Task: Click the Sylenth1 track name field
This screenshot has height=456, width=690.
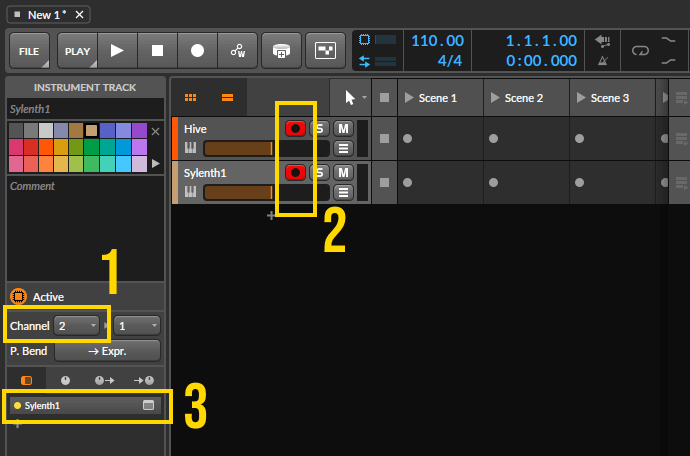Action: [x=85, y=109]
